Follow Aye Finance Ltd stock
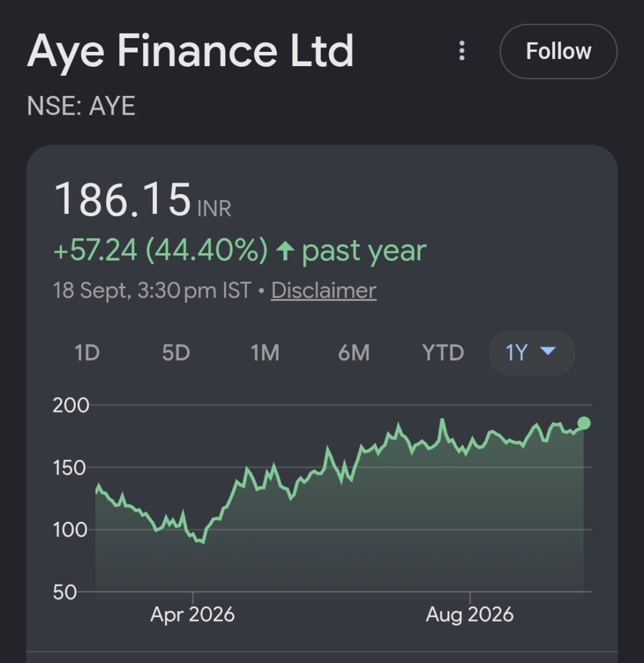The image size is (644, 663). click(558, 51)
